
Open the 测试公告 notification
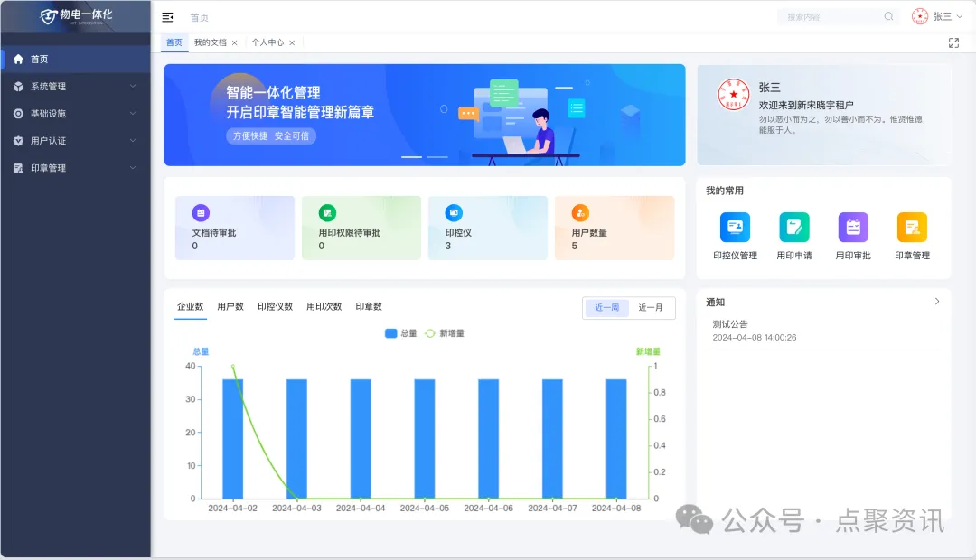pos(730,324)
